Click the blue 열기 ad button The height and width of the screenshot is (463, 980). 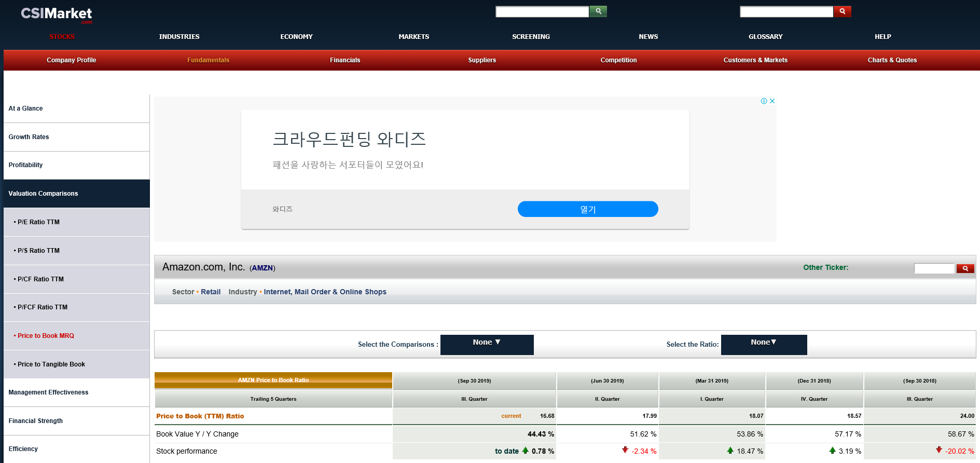pyautogui.click(x=588, y=209)
